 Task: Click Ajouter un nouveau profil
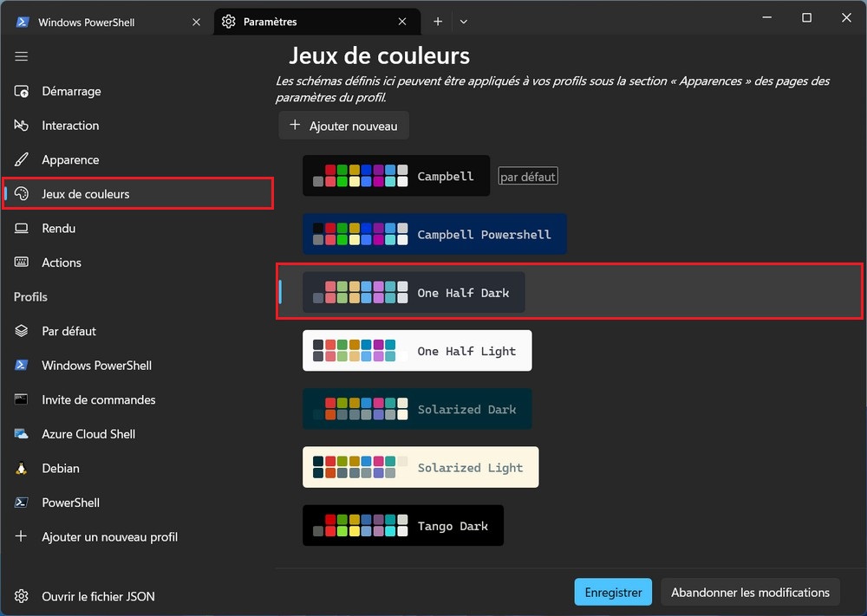(x=138, y=536)
